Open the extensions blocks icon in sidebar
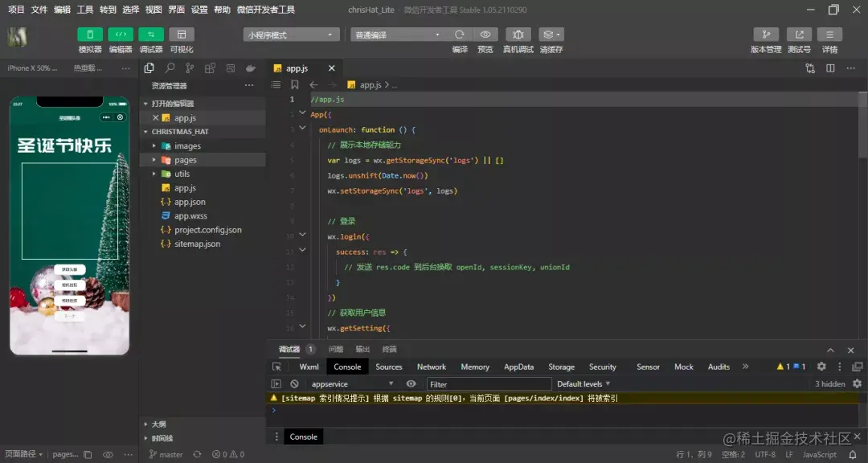Image resolution: width=868 pixels, height=463 pixels. (x=210, y=68)
